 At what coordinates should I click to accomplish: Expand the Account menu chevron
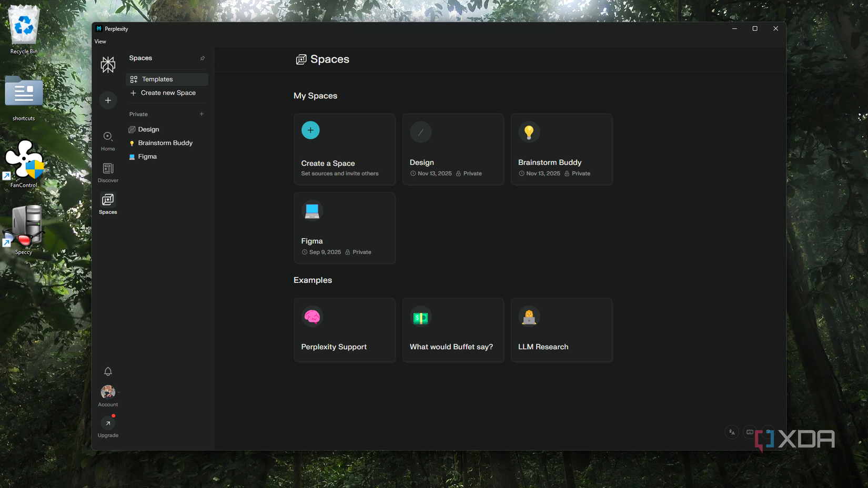(119, 392)
